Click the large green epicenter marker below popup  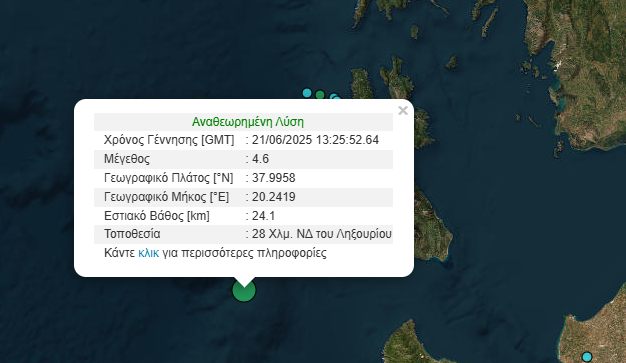(244, 290)
